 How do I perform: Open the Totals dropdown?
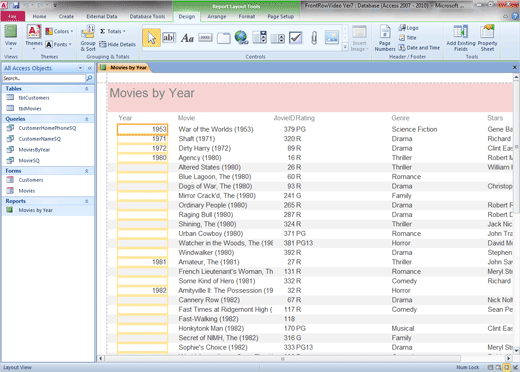click(x=113, y=31)
